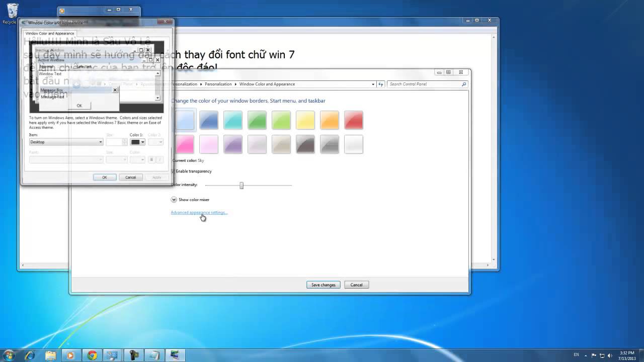Pick the light green Lime swatch
The width and height of the screenshot is (644, 362).
click(281, 120)
